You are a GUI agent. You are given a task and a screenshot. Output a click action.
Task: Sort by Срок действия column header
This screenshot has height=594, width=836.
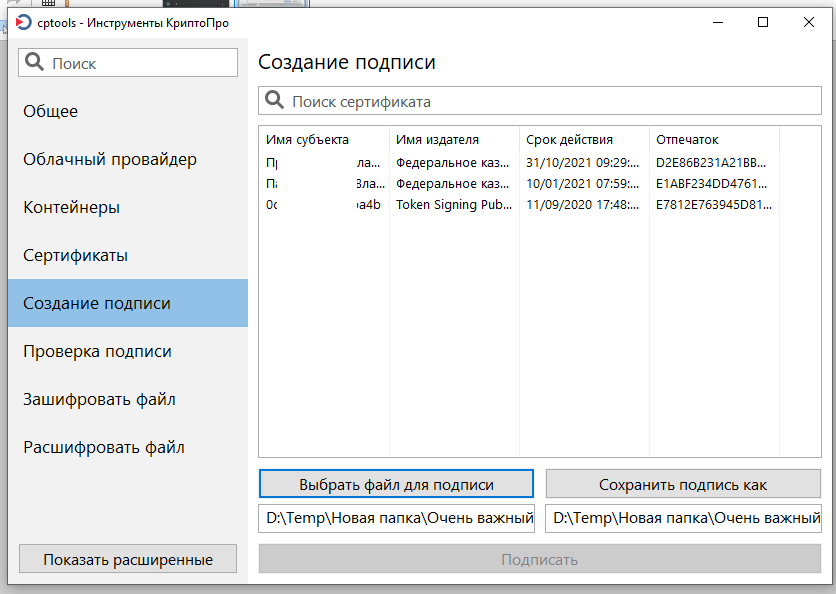570,140
